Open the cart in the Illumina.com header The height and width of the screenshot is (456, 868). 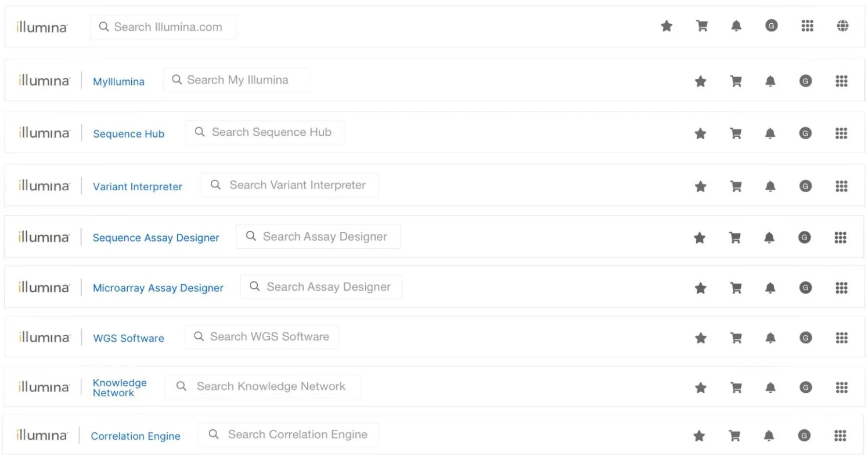pos(701,26)
